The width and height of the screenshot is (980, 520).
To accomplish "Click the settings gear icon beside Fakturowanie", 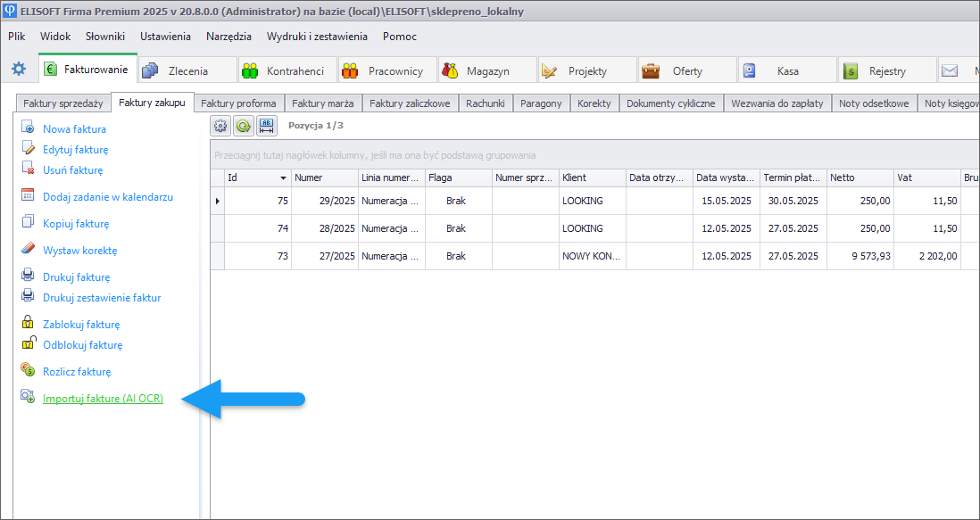I will tap(18, 70).
